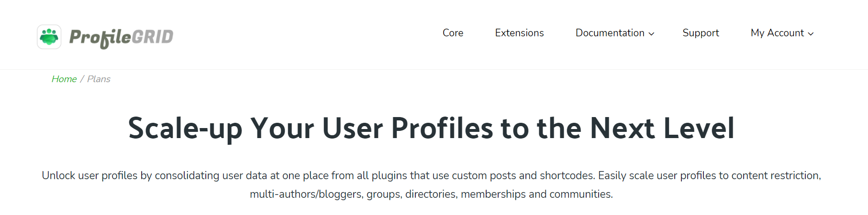
Task: Click the "Scale-up" word in the headline
Action: [185, 129]
